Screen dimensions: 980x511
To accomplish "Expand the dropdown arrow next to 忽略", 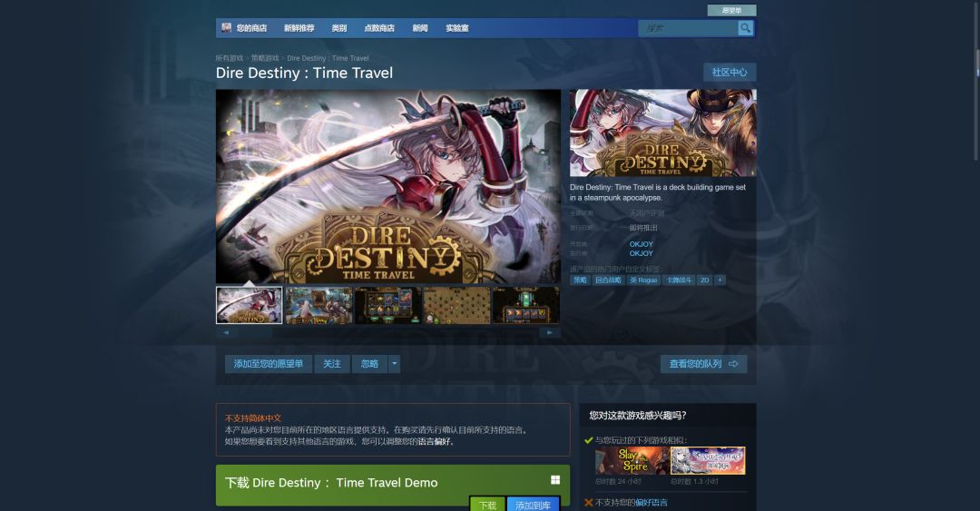I will (x=395, y=364).
